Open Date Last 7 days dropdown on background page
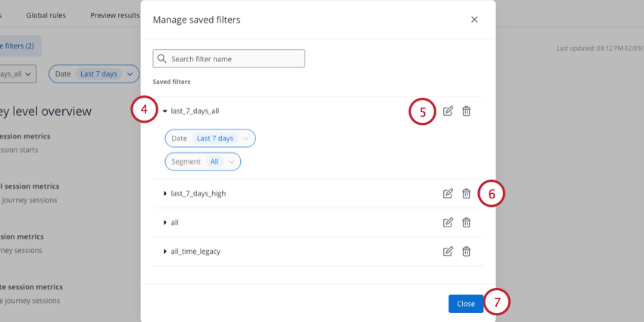The image size is (644, 322). pyautogui.click(x=94, y=74)
